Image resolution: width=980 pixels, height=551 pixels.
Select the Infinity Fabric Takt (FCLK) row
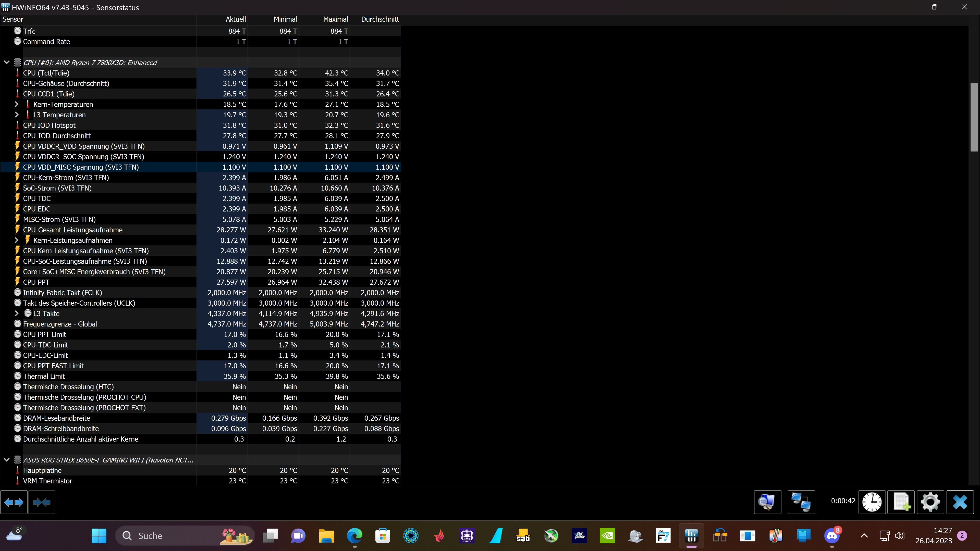click(x=200, y=292)
